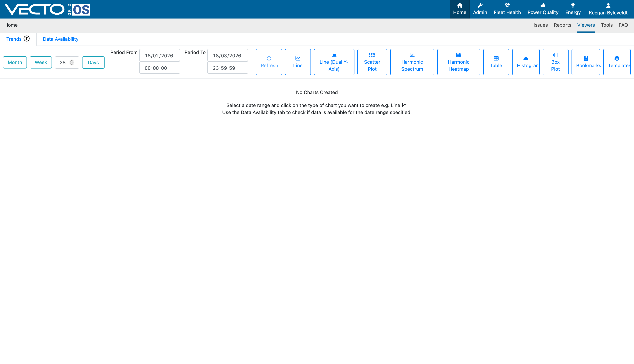This screenshot has height=364, width=634.
Task: Open Keegan Byleveldt user menu
Action: click(608, 9)
